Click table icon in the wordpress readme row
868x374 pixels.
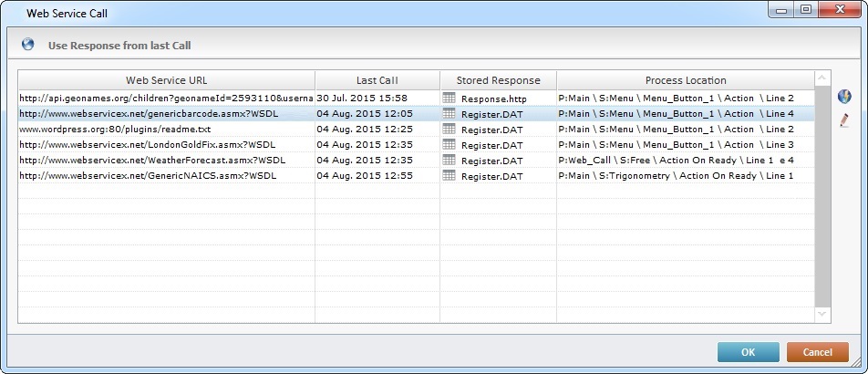tap(449, 129)
